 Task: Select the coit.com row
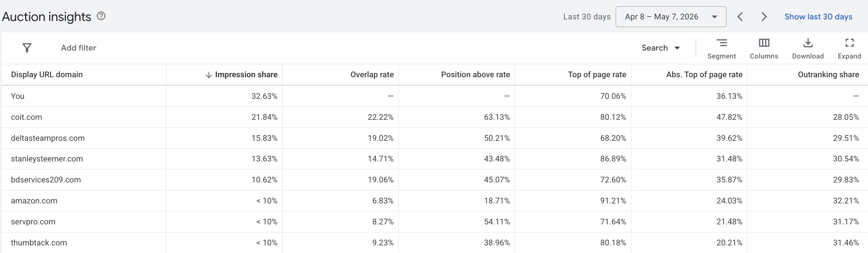point(435,117)
